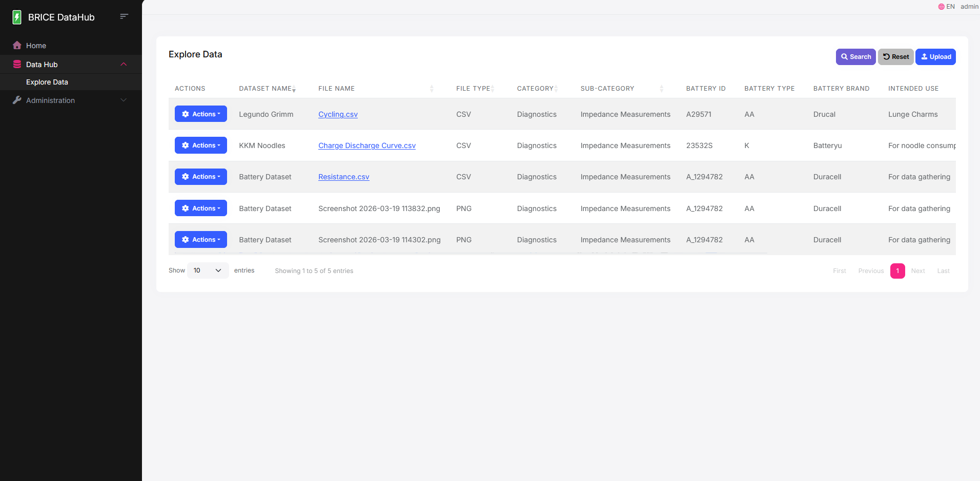Expand the Administration menu chevron
The width and height of the screenshot is (980, 481).
(124, 100)
